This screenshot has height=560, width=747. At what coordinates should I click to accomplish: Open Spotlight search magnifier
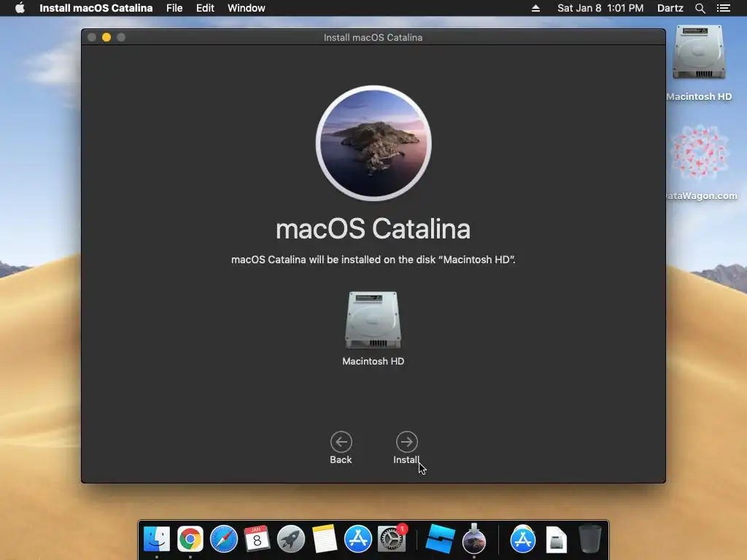(700, 8)
